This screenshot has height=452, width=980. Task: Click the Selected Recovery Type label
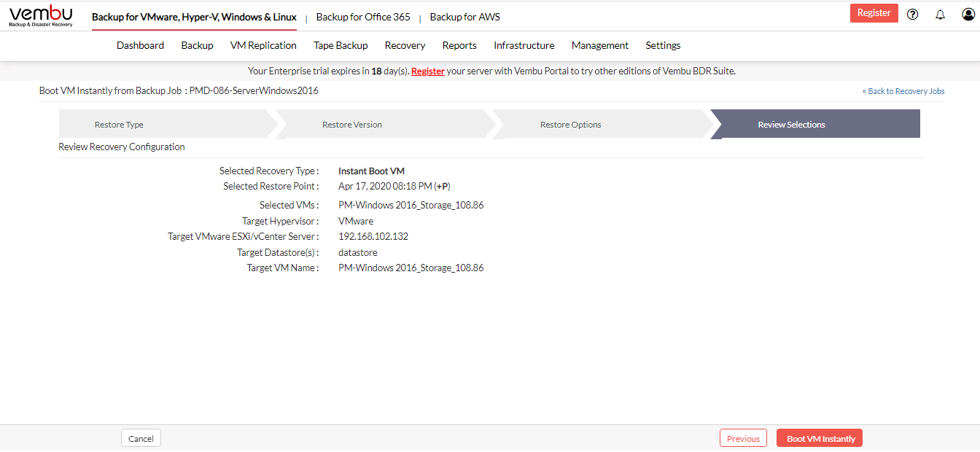click(x=269, y=171)
